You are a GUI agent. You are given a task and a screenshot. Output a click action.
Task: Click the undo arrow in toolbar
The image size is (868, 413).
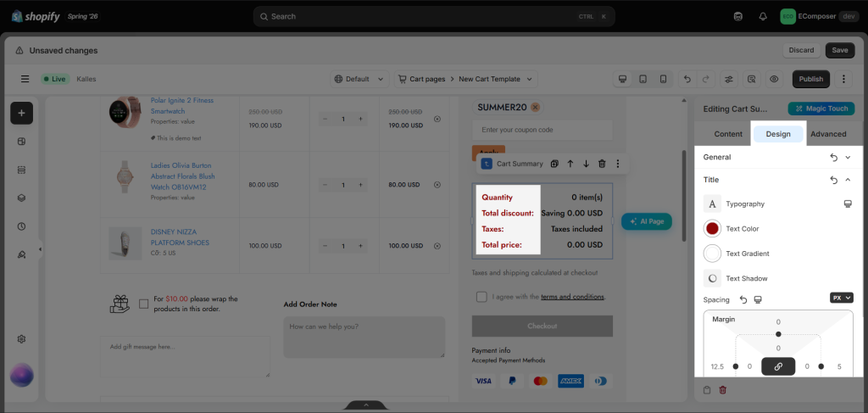[687, 79]
